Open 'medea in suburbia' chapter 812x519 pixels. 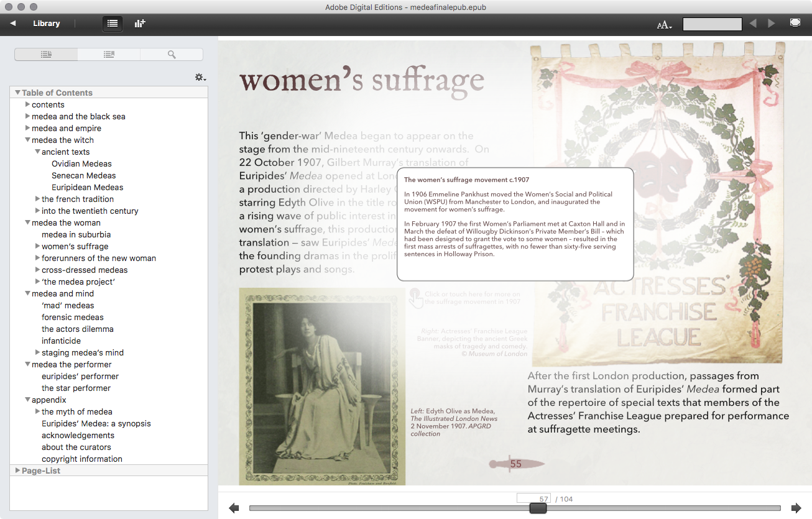click(76, 234)
